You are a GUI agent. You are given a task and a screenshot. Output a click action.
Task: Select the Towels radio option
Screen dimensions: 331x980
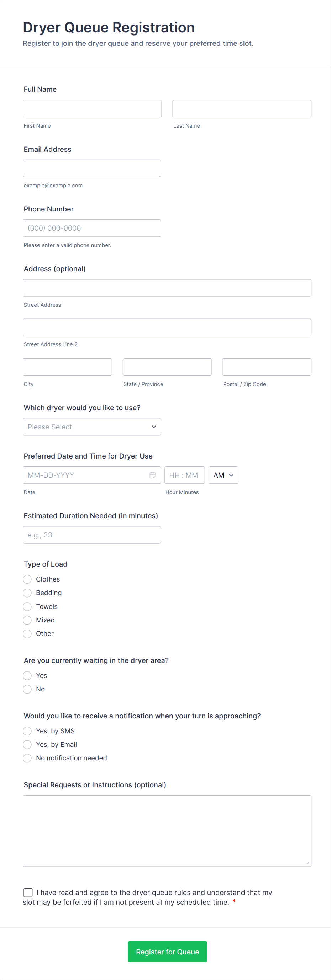[x=27, y=606]
